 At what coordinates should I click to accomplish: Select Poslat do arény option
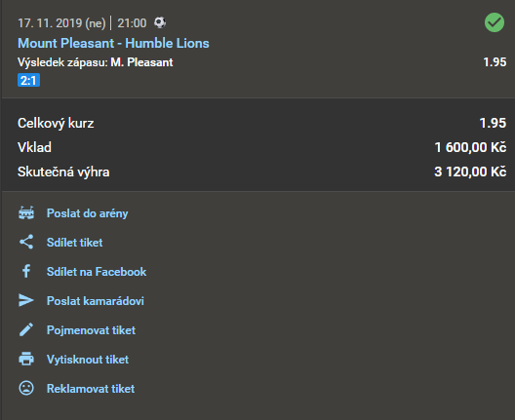[88, 213]
